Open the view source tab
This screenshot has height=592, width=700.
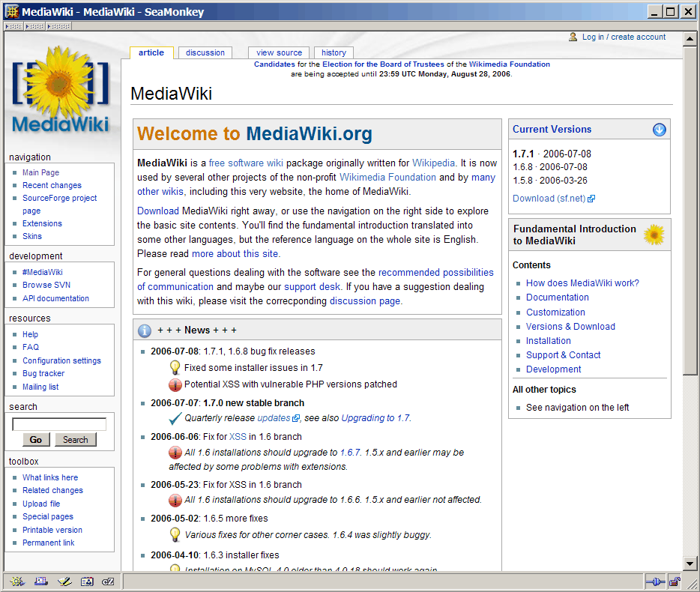[x=280, y=52]
